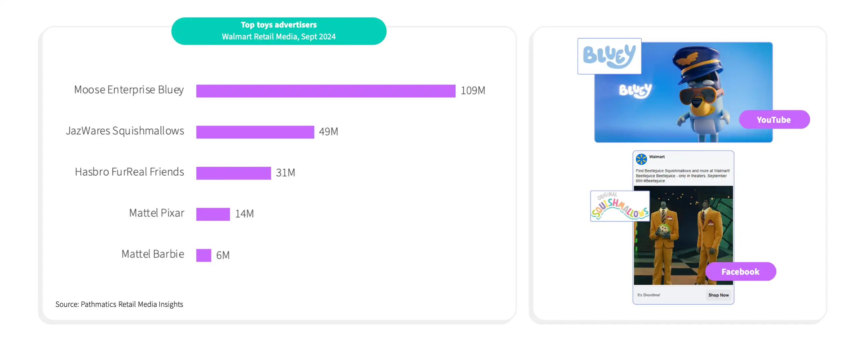Click the 109M value label

(473, 90)
